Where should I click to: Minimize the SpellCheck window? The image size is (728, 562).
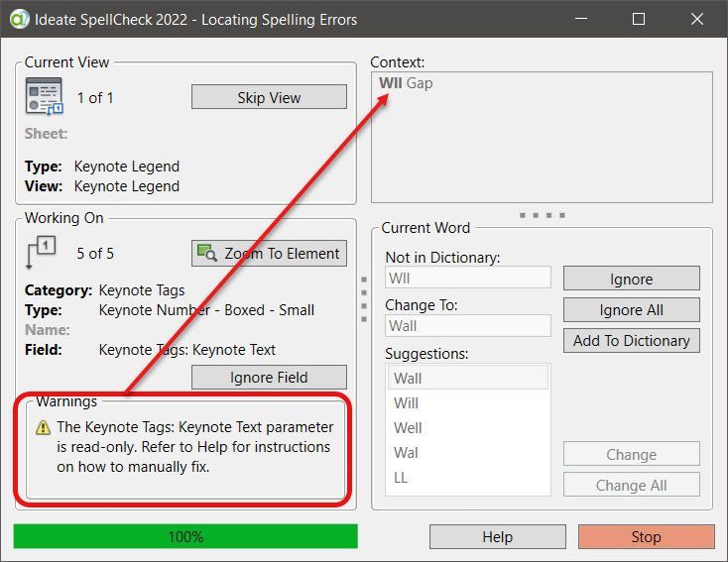click(581, 19)
